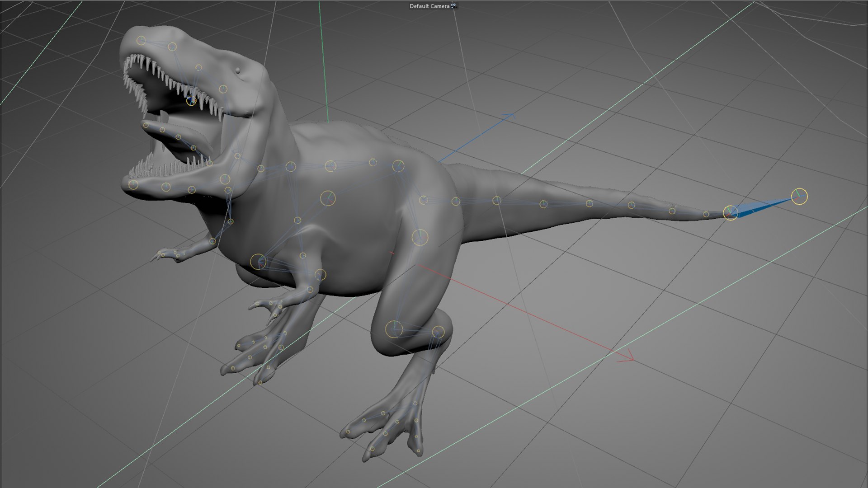Select the large knee joint on rear leg
This screenshot has height=488, width=868.
[x=394, y=329]
